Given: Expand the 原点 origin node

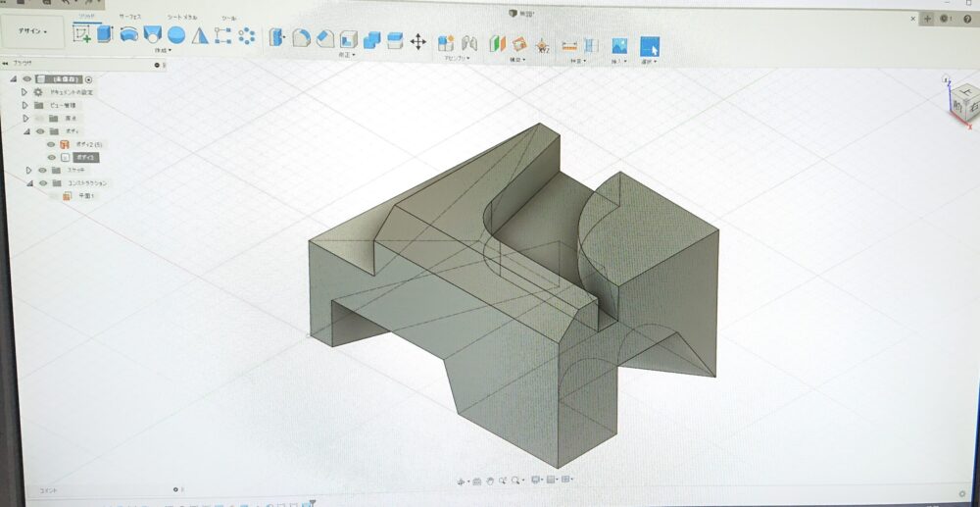Looking at the screenshot, I should click(x=25, y=118).
